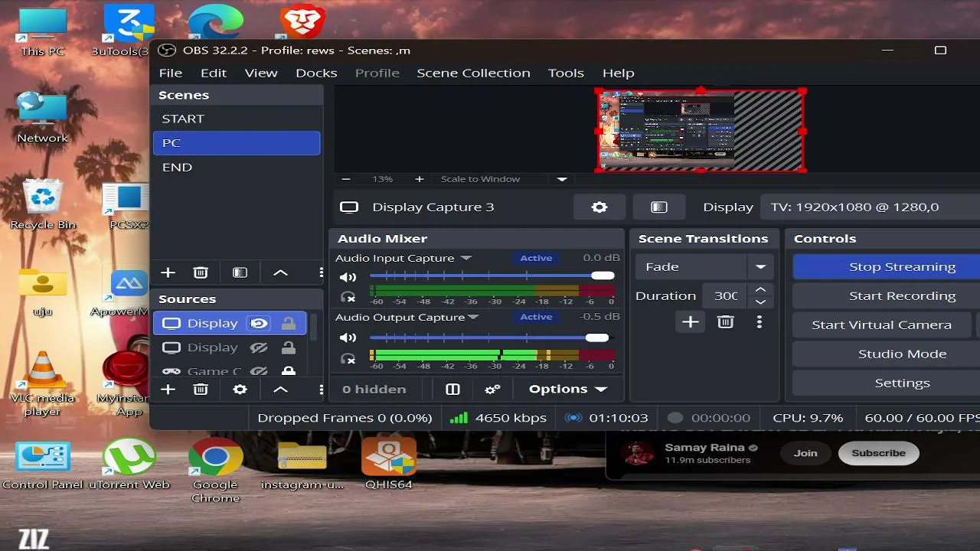This screenshot has height=551, width=980.
Task: Open transition properties three-dot menu
Action: coord(759,322)
